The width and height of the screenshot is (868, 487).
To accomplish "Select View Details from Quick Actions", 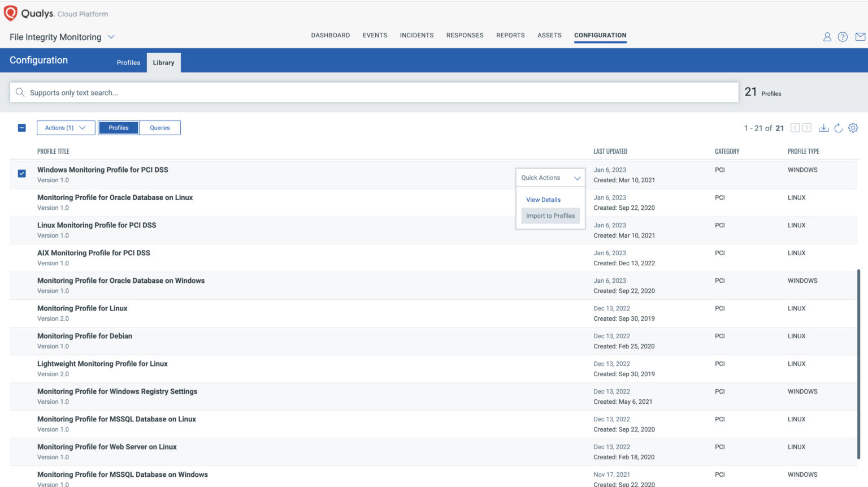I will point(543,200).
